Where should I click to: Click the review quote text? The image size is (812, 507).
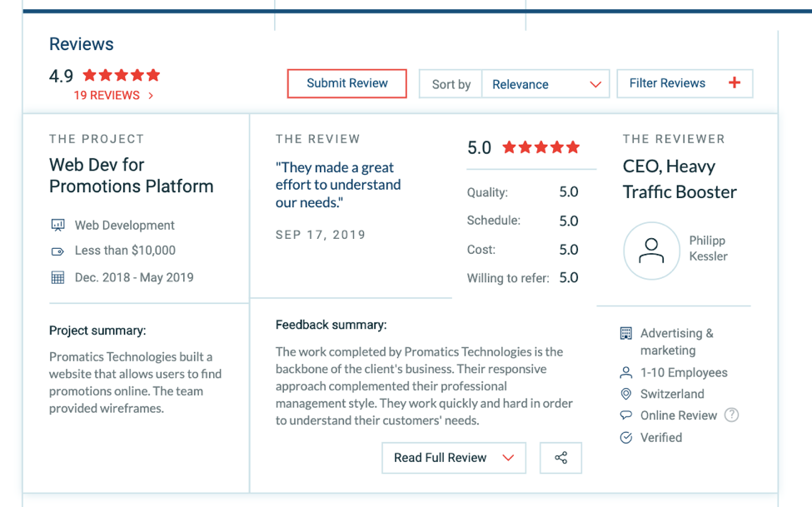click(337, 185)
